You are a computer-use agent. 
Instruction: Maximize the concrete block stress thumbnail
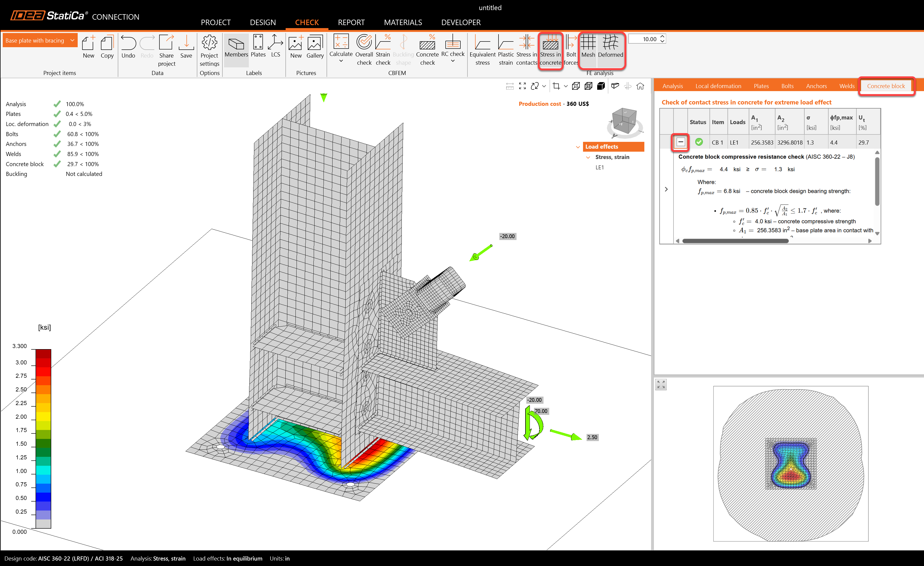(x=661, y=384)
